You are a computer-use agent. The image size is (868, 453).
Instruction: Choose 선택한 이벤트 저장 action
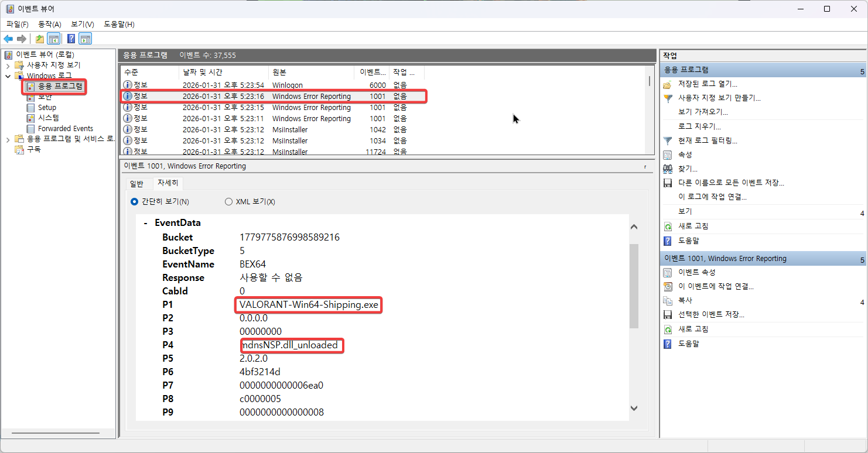[711, 314]
